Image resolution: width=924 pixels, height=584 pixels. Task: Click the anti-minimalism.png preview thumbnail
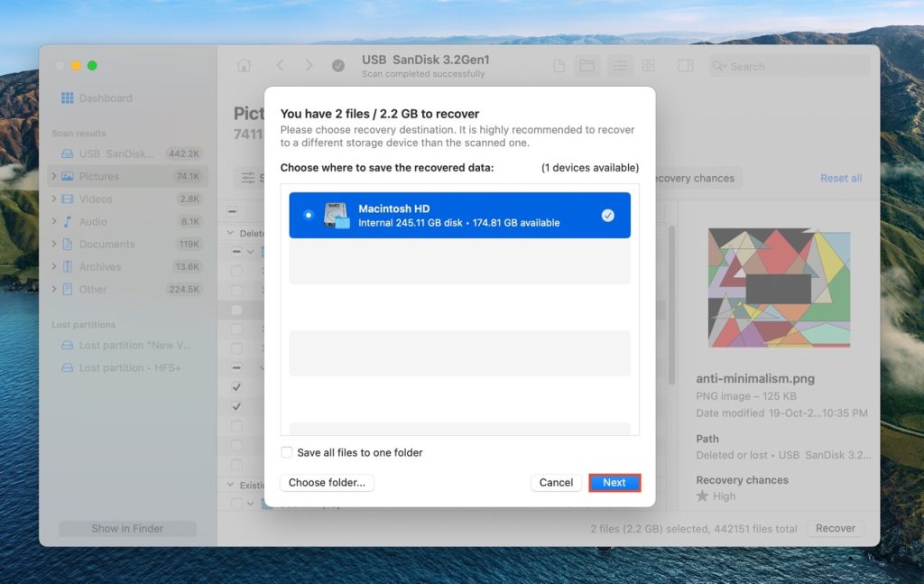pos(781,288)
